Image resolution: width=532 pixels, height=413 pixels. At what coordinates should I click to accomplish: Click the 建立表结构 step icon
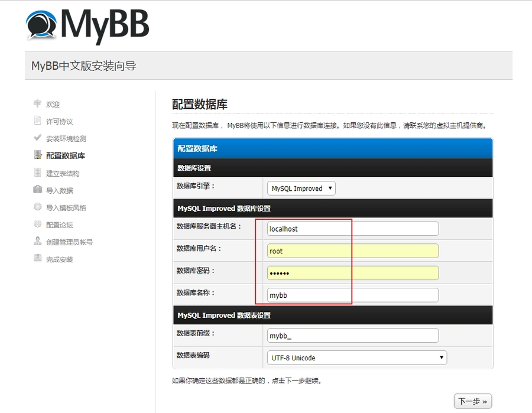37,173
